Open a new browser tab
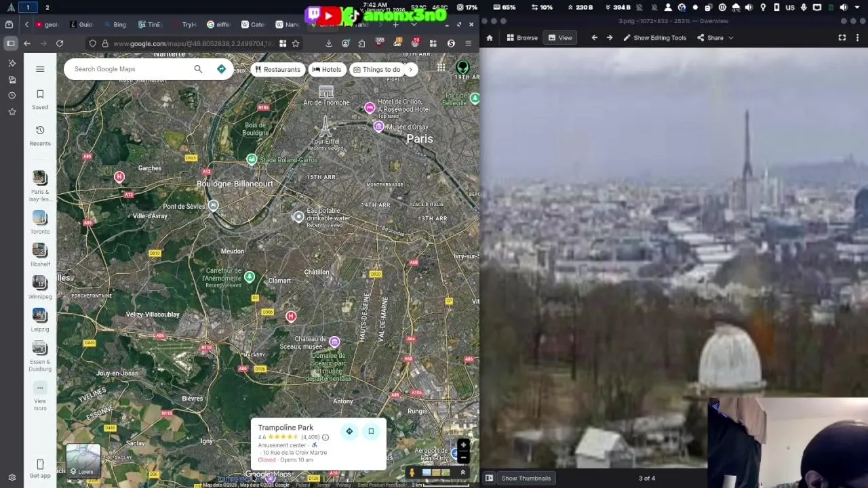The image size is (868, 488). point(395,24)
